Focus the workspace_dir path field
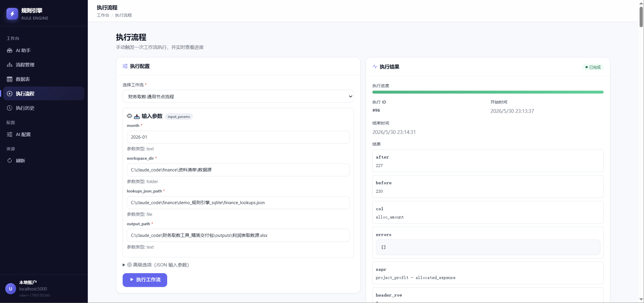This screenshot has height=303, width=644. (x=238, y=170)
